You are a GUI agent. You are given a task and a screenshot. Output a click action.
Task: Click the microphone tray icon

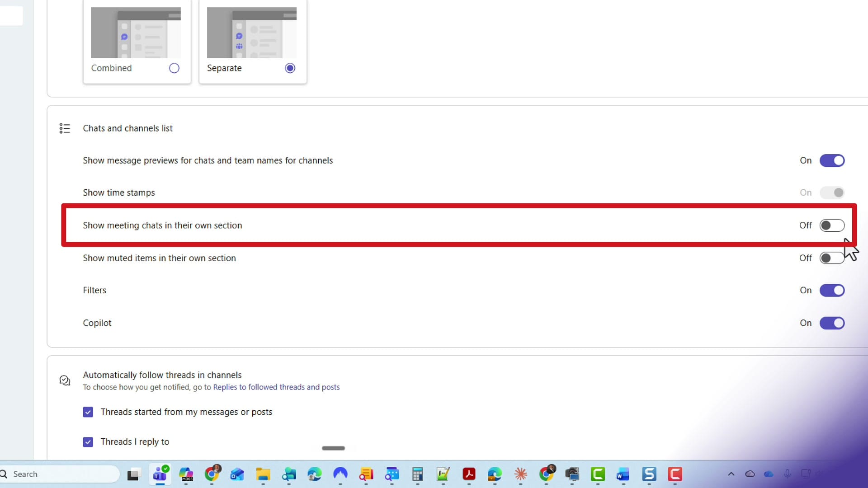pos(788,474)
